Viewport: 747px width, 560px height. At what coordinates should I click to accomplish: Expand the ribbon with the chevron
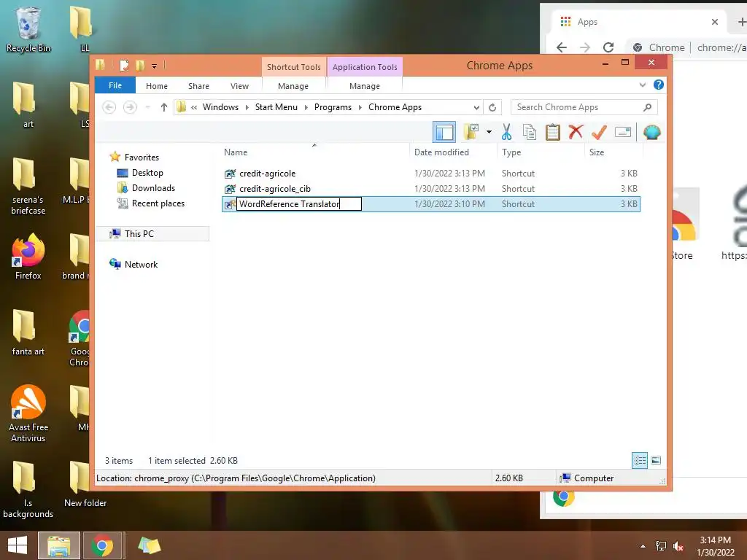642,85
